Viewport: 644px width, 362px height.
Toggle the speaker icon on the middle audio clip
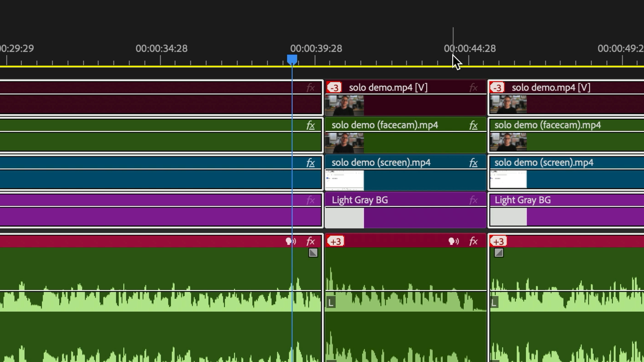(454, 241)
